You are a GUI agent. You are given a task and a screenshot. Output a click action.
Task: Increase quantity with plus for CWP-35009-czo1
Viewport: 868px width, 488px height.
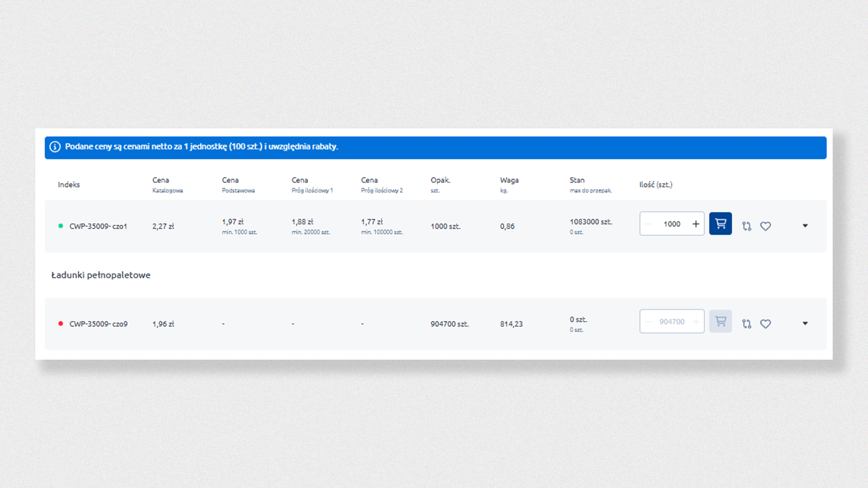[696, 224]
